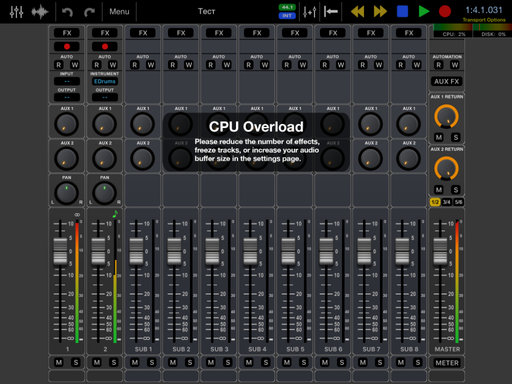Open the Menu

point(119,12)
